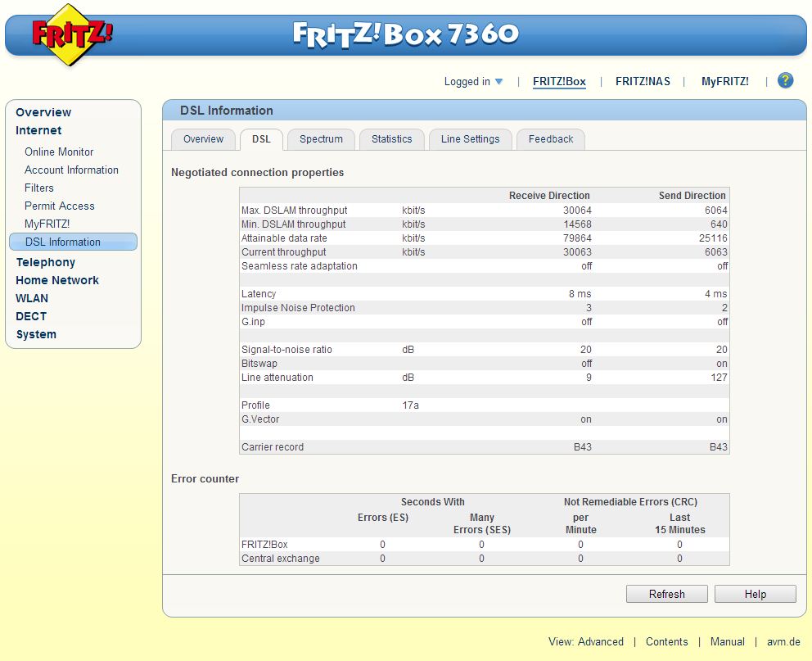The width and height of the screenshot is (812, 661).
Task: Open the Statistics tab
Action: (391, 139)
